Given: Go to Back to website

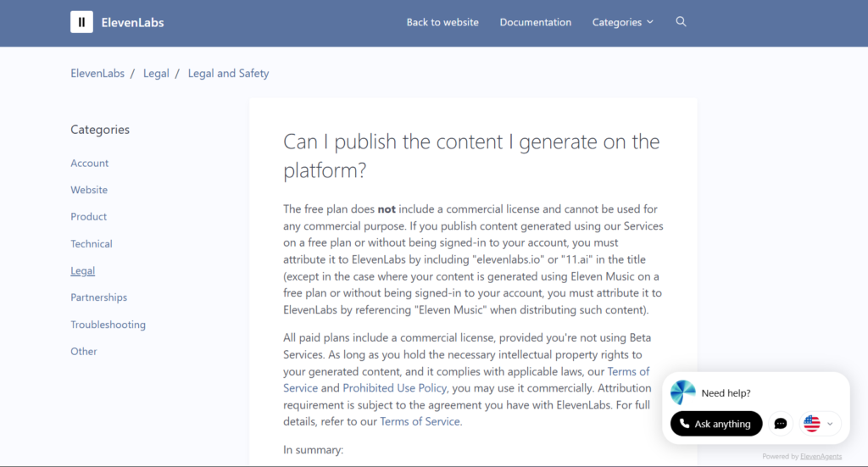Looking at the screenshot, I should coord(442,22).
